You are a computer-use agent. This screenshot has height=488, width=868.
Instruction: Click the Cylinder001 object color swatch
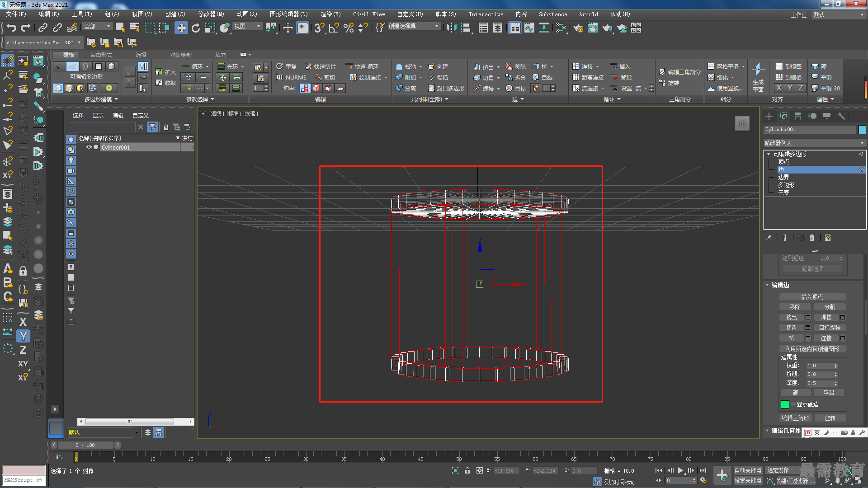[x=862, y=130]
